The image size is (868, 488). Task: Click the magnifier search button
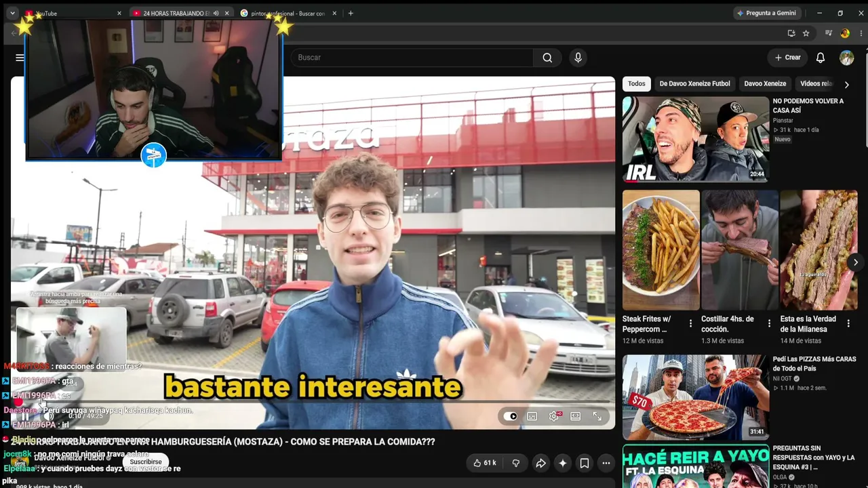click(547, 58)
